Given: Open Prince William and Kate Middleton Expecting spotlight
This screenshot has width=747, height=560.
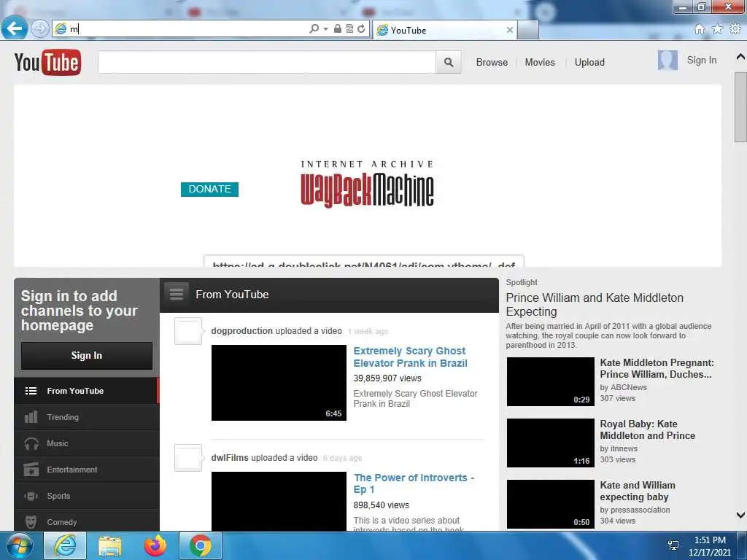Looking at the screenshot, I should (x=595, y=305).
